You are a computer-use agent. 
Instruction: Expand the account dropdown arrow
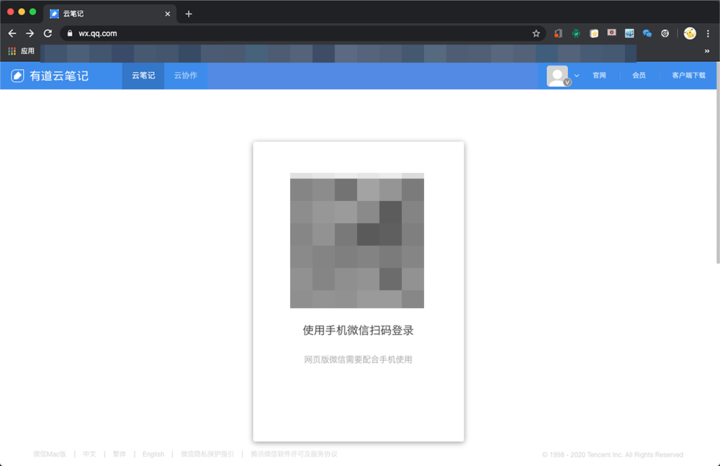pyautogui.click(x=577, y=76)
